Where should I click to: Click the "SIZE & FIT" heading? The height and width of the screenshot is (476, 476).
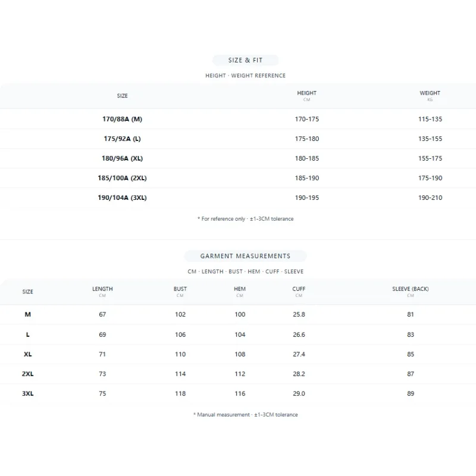(x=245, y=60)
